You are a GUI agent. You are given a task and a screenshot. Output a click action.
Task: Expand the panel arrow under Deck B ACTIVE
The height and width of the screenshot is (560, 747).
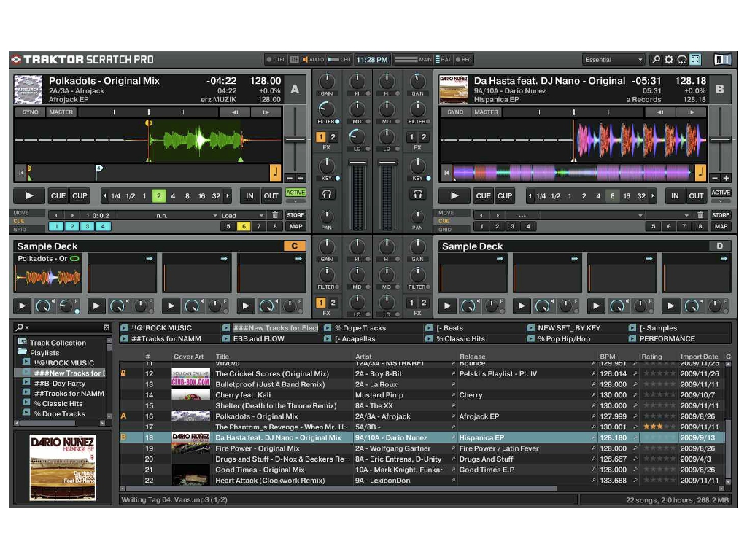[720, 202]
